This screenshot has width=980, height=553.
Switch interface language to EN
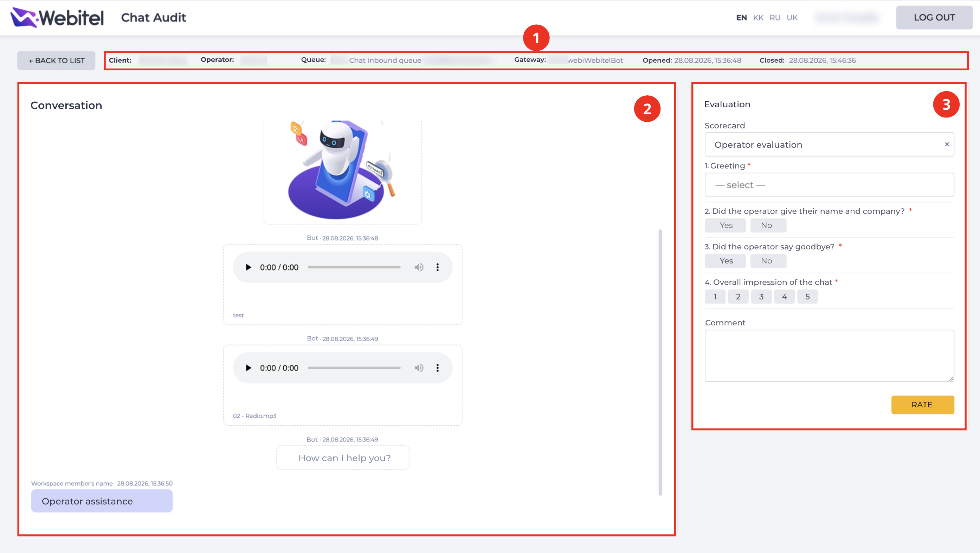(741, 18)
